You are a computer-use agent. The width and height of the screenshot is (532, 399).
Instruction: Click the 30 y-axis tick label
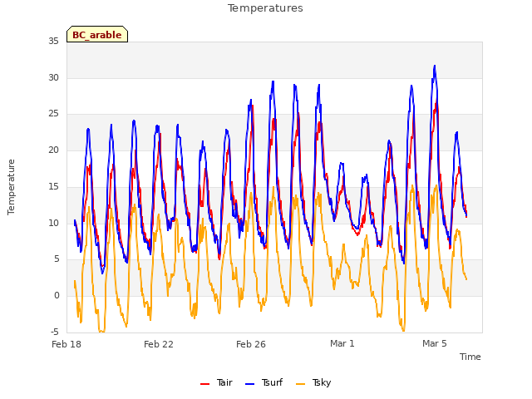pos(53,77)
